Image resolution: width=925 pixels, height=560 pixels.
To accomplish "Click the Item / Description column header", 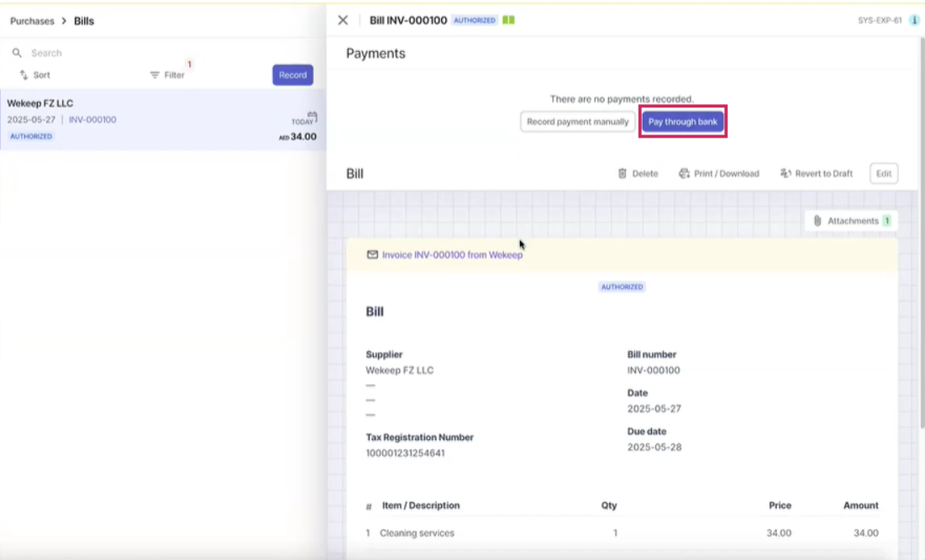I will tap(421, 505).
